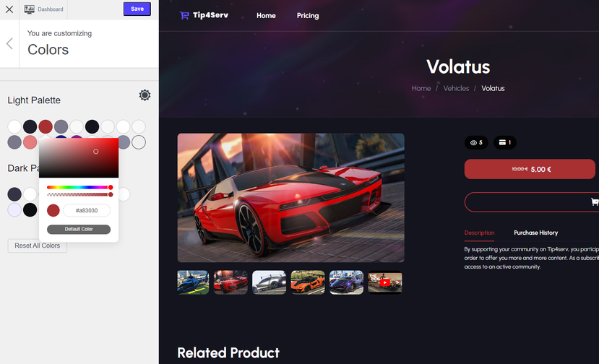This screenshot has width=599, height=364.
Task: Click the card purchases counter badge
Action: point(504,142)
